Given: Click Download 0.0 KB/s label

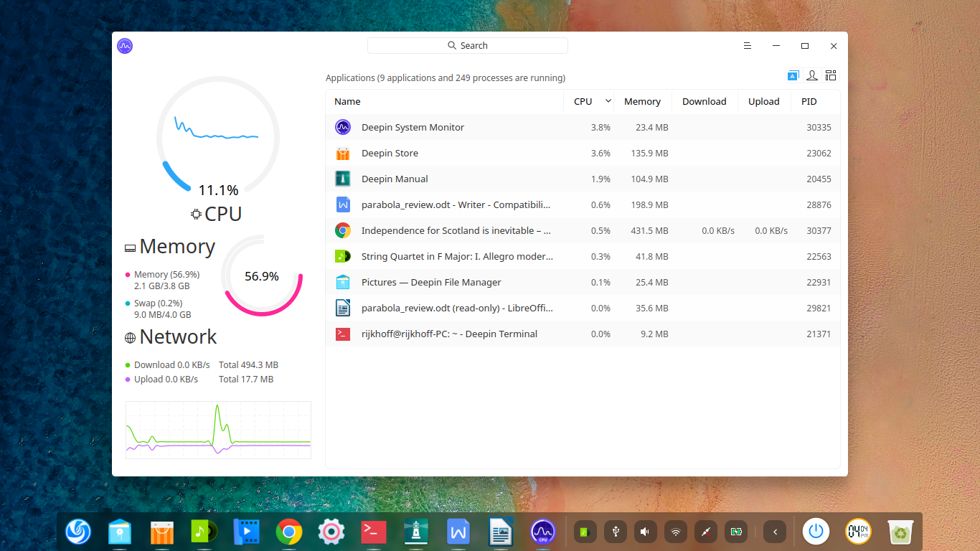Looking at the screenshot, I should pyautogui.click(x=171, y=364).
